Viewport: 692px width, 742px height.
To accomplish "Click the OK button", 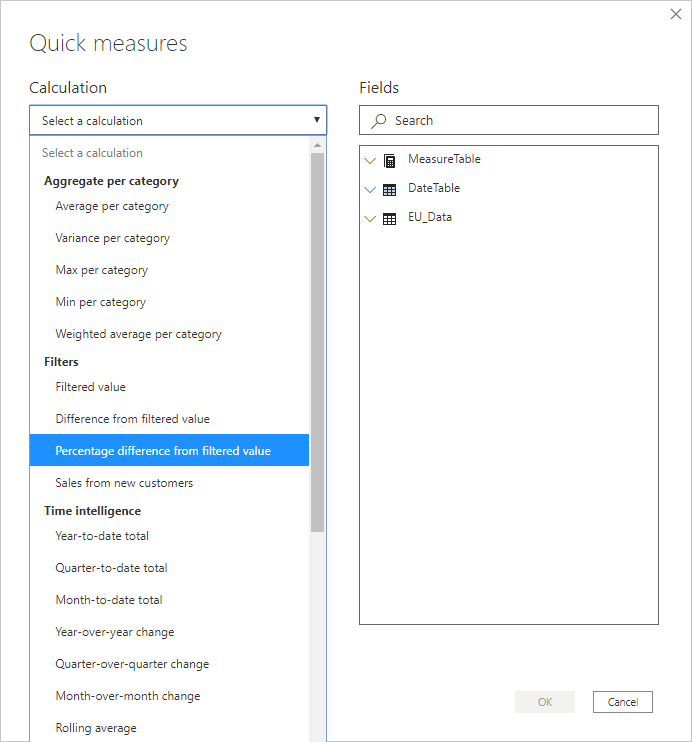I will [545, 702].
